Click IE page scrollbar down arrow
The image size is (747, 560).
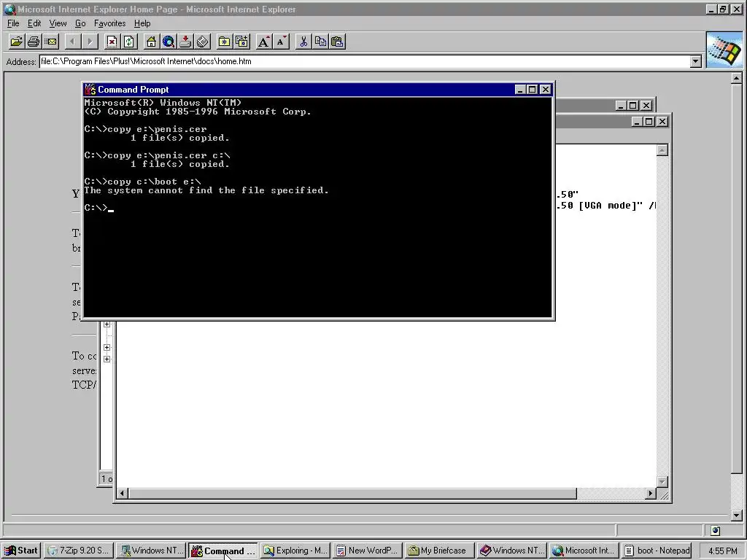[737, 516]
